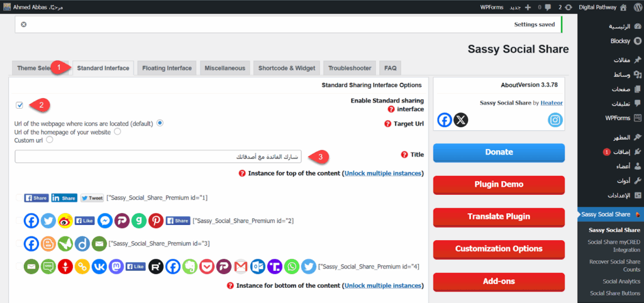Image resolution: width=644 pixels, height=303 pixels.
Task: Click Instagram icon in the About panel
Action: click(555, 120)
